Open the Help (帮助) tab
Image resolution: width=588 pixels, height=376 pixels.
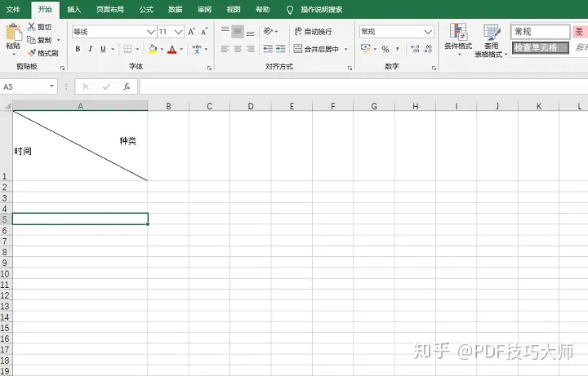click(262, 9)
